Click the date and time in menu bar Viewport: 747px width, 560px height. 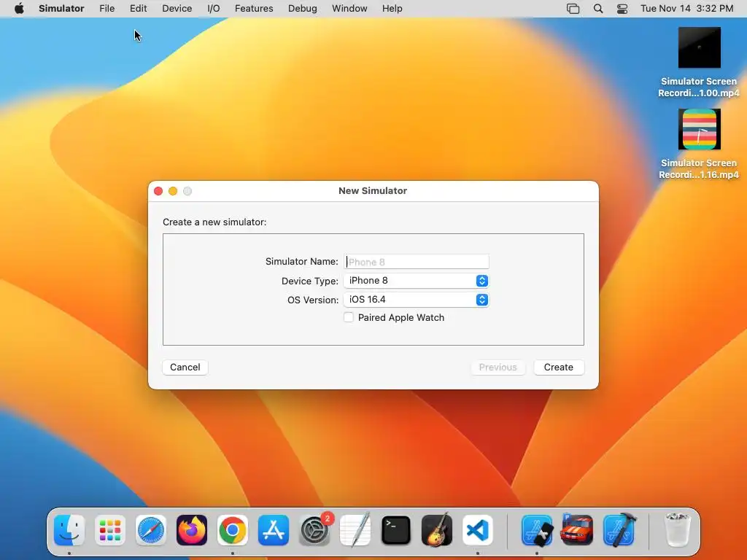click(x=686, y=9)
